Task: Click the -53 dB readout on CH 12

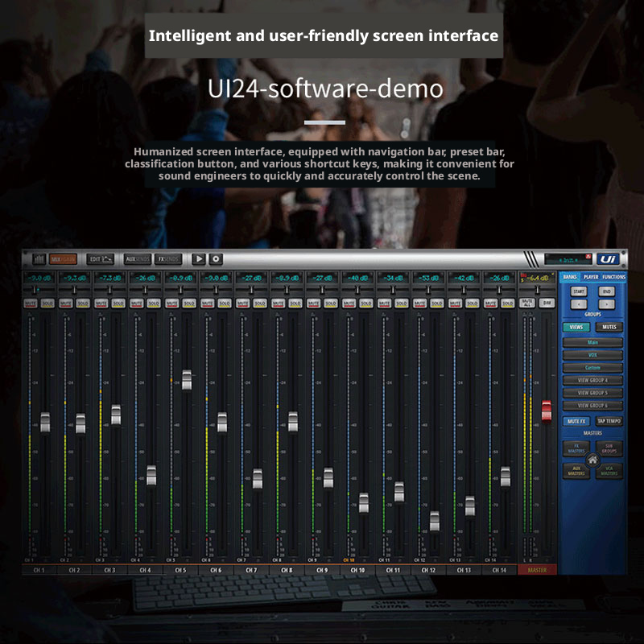Action: pyautogui.click(x=428, y=278)
